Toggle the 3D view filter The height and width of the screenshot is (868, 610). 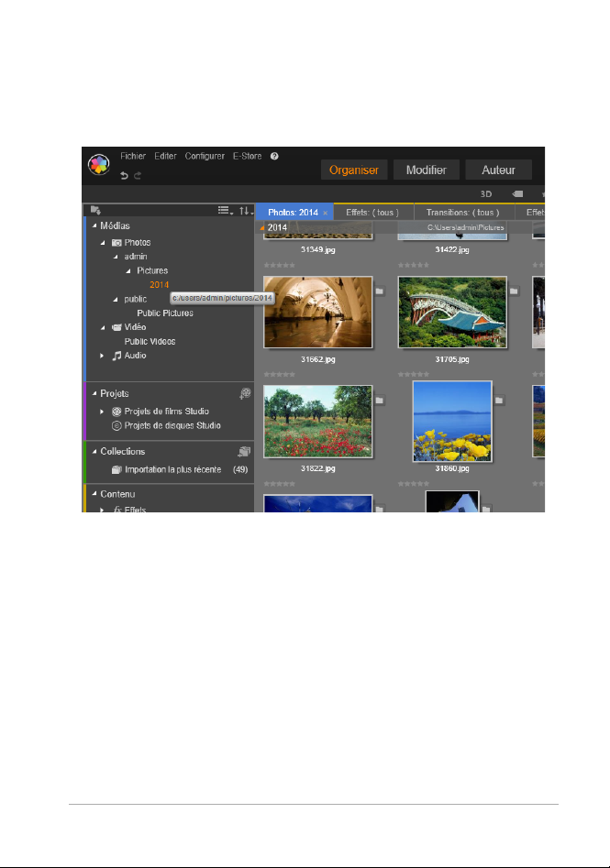[487, 194]
